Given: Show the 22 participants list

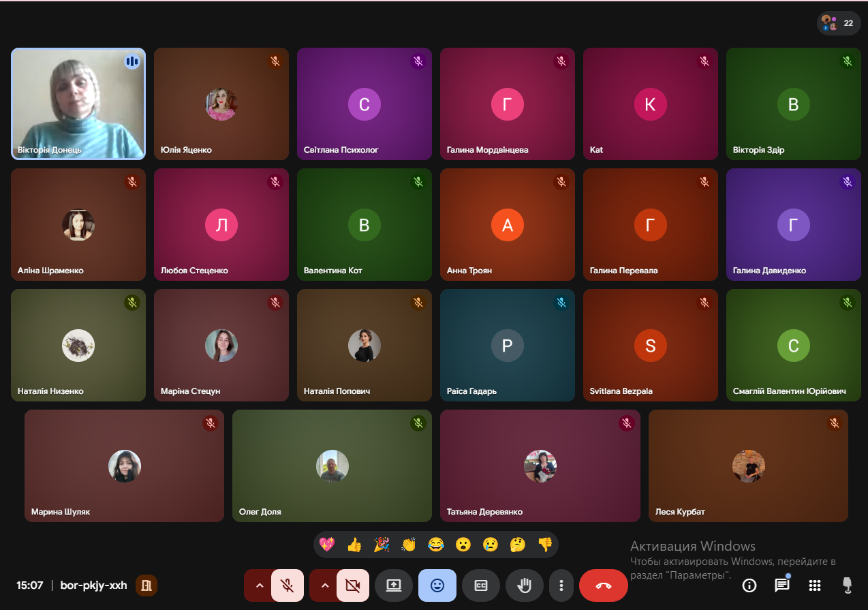Looking at the screenshot, I should click(x=839, y=23).
